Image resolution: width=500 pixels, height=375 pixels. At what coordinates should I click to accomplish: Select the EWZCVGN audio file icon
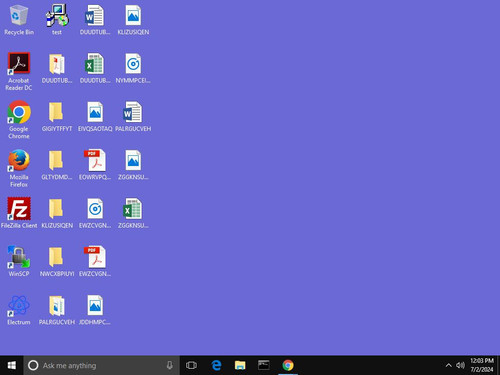(95, 213)
